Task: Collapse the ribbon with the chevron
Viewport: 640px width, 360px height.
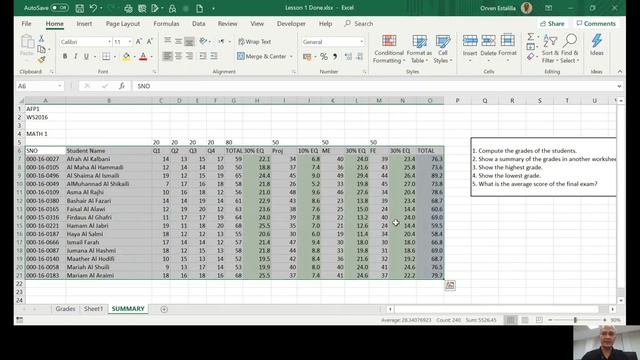Action: tap(620, 71)
